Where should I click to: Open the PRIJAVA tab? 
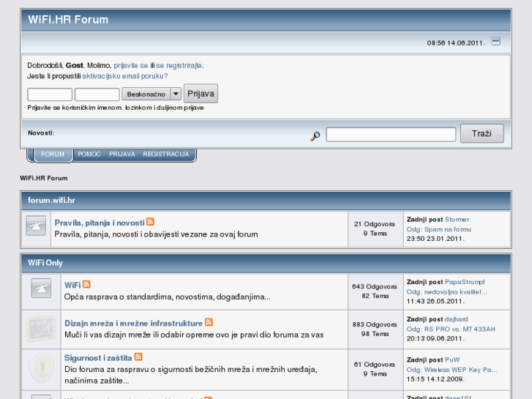(122, 154)
